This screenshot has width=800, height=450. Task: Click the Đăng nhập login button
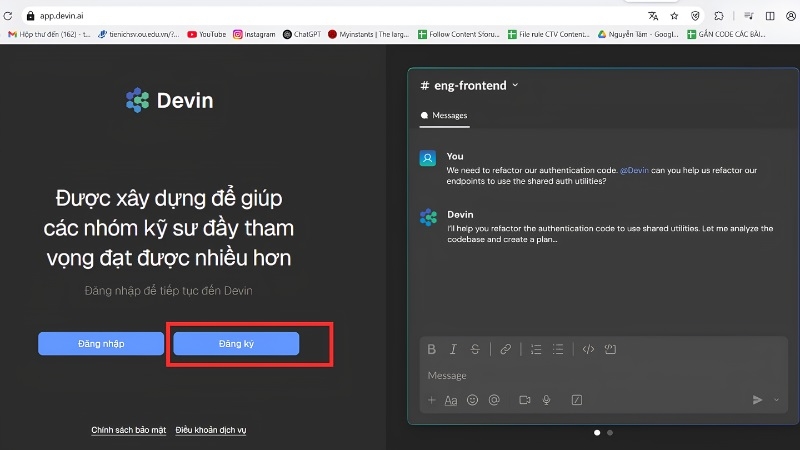coord(101,343)
